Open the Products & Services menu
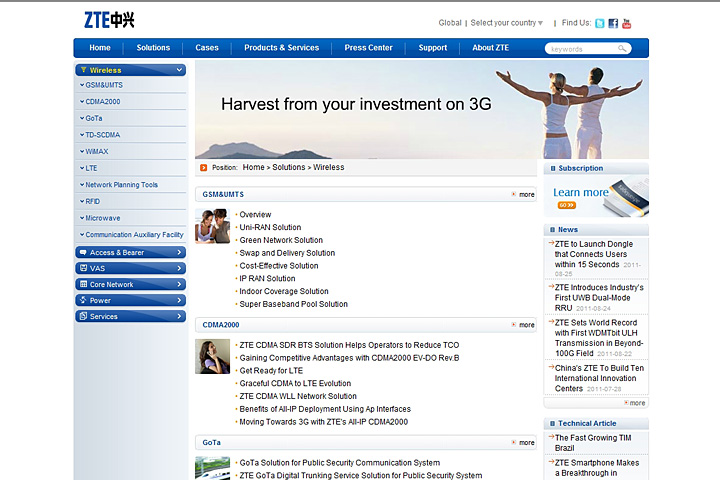The image size is (720, 480). click(281, 48)
